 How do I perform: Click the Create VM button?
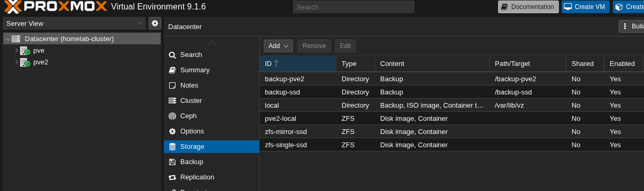585,7
